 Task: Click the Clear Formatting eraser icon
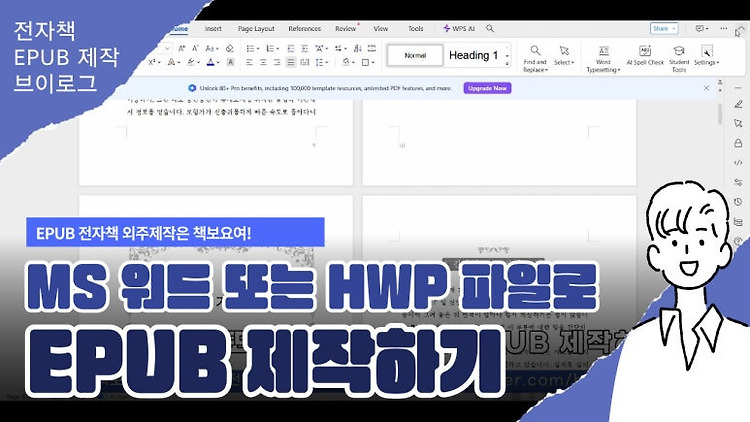[x=230, y=48]
